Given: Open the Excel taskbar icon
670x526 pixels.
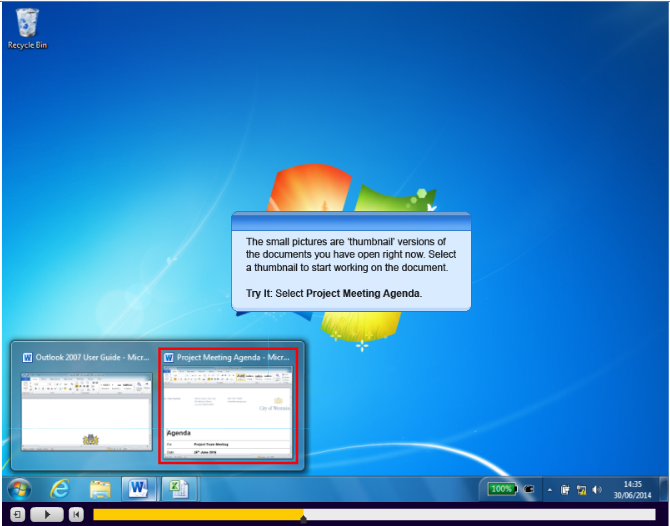Looking at the screenshot, I should click(x=174, y=489).
